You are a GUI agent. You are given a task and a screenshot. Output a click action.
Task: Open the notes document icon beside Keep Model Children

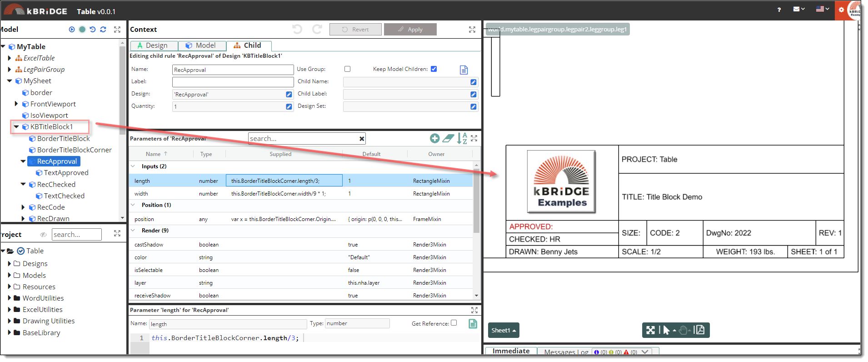[x=464, y=70]
